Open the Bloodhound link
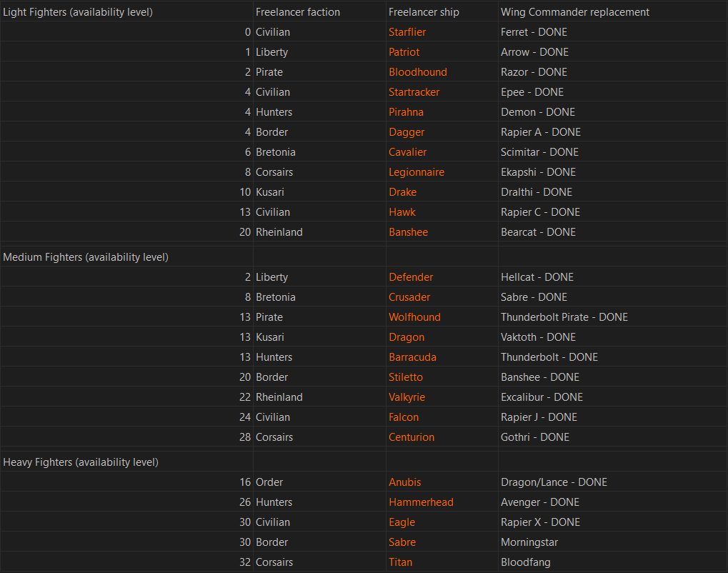Screen dimensions: 728x573 pyautogui.click(x=418, y=72)
